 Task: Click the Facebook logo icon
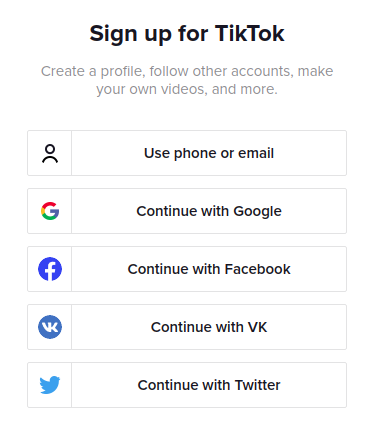click(x=50, y=269)
